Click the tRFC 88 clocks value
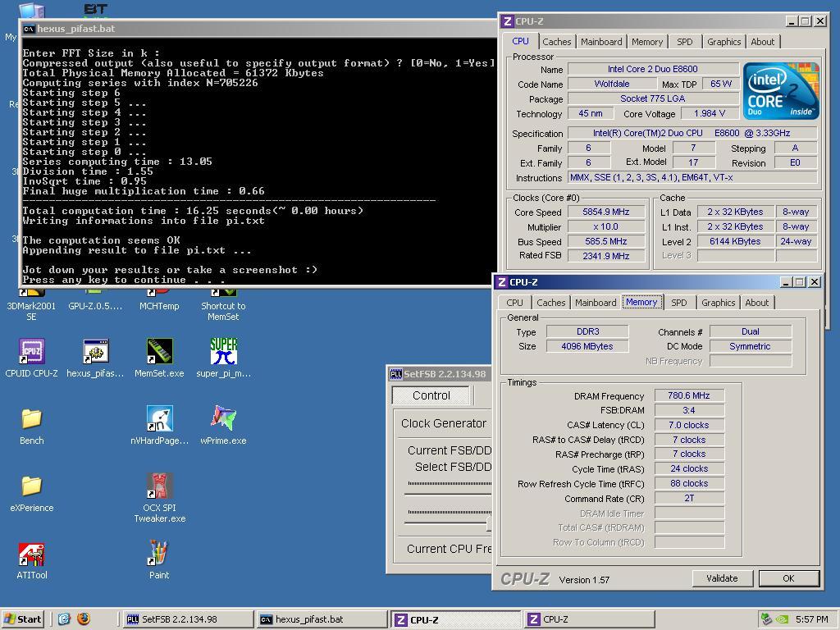The width and height of the screenshot is (840, 630). tap(689, 484)
